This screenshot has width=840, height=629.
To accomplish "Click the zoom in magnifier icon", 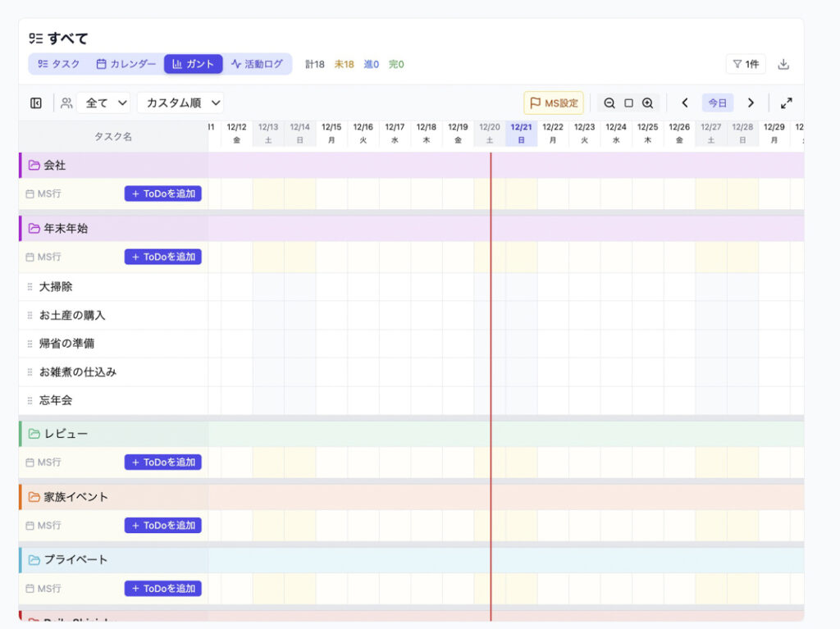I will [647, 103].
